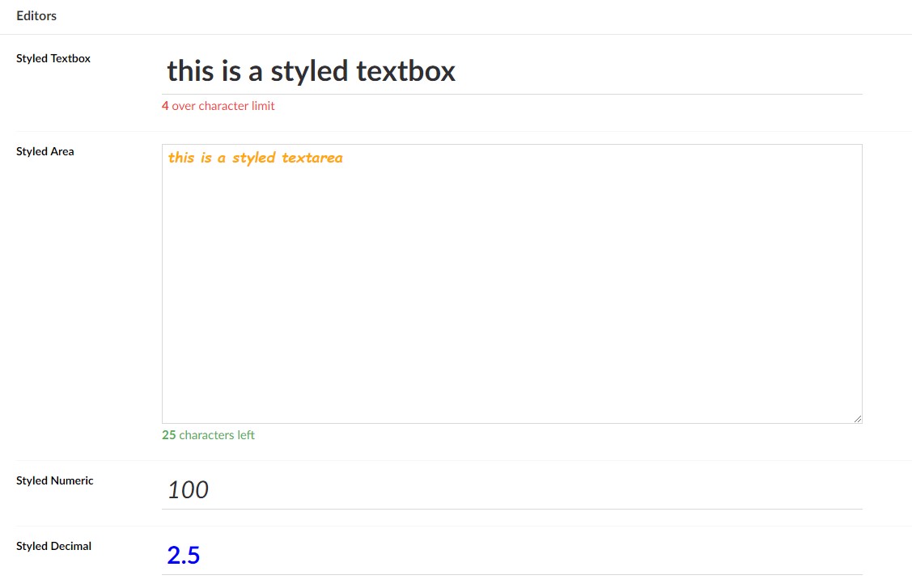Screen dimensions: 912x588
Task: Click empty space right of the 2.5 value
Action: (531, 556)
